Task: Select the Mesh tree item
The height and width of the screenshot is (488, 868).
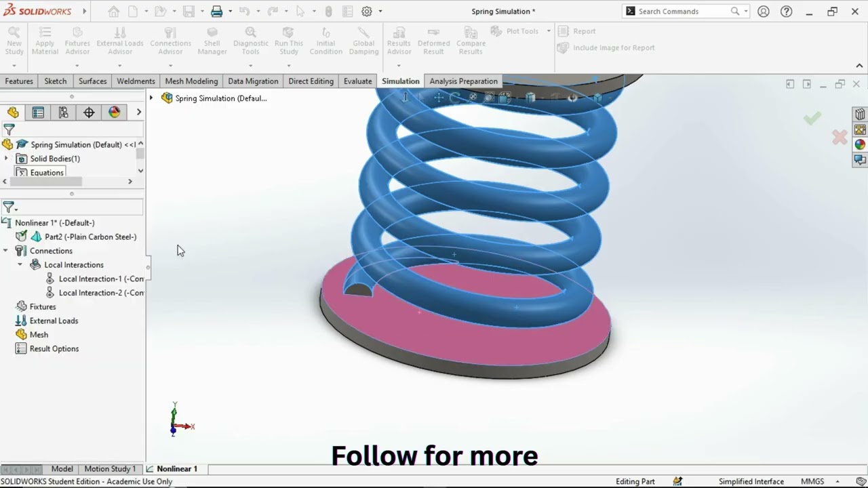Action: [x=31, y=335]
